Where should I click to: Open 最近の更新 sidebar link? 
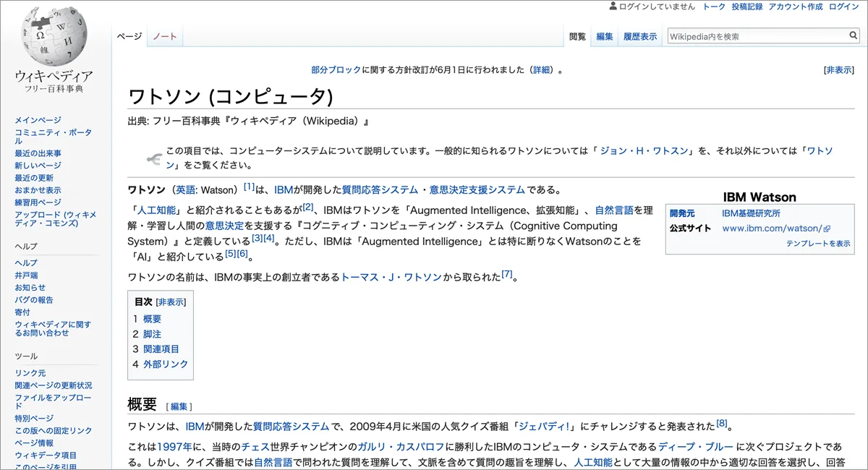pyautogui.click(x=34, y=178)
